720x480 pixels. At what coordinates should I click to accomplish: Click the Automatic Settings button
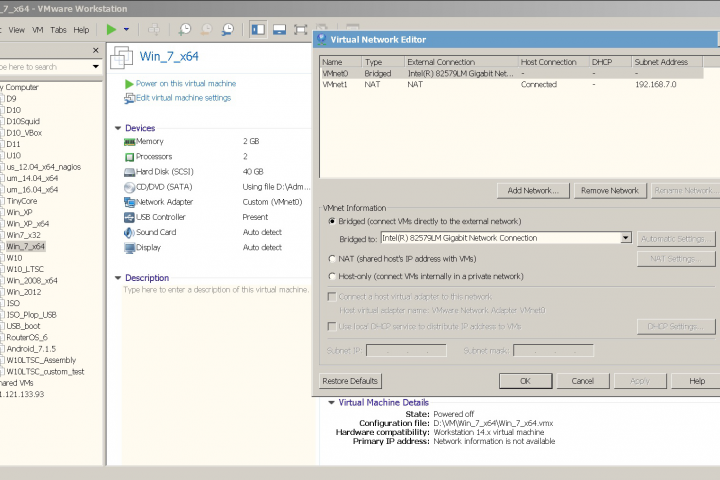676,239
